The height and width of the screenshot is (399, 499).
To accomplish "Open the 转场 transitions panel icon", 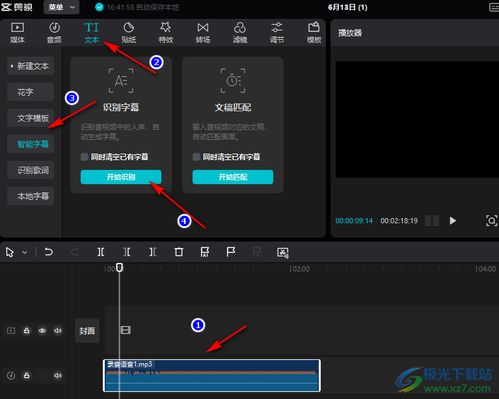I will (x=203, y=32).
